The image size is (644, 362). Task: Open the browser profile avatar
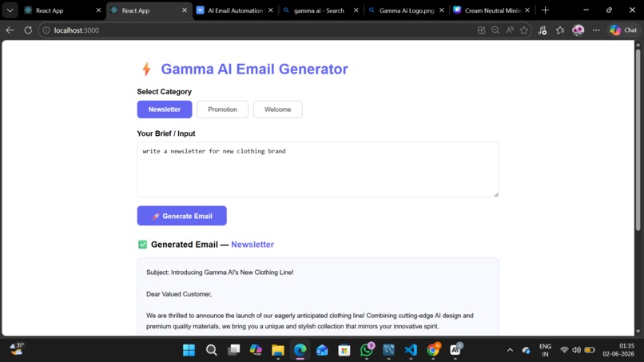[x=578, y=30]
